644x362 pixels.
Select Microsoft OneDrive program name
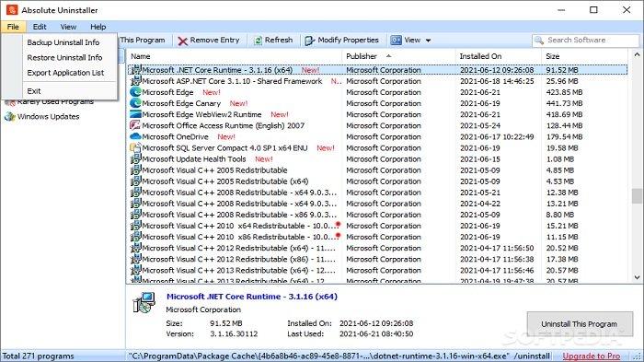coord(175,136)
